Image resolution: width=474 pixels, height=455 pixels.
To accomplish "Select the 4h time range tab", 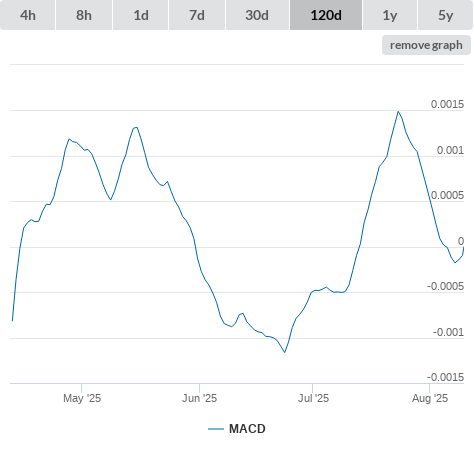I will point(28,15).
